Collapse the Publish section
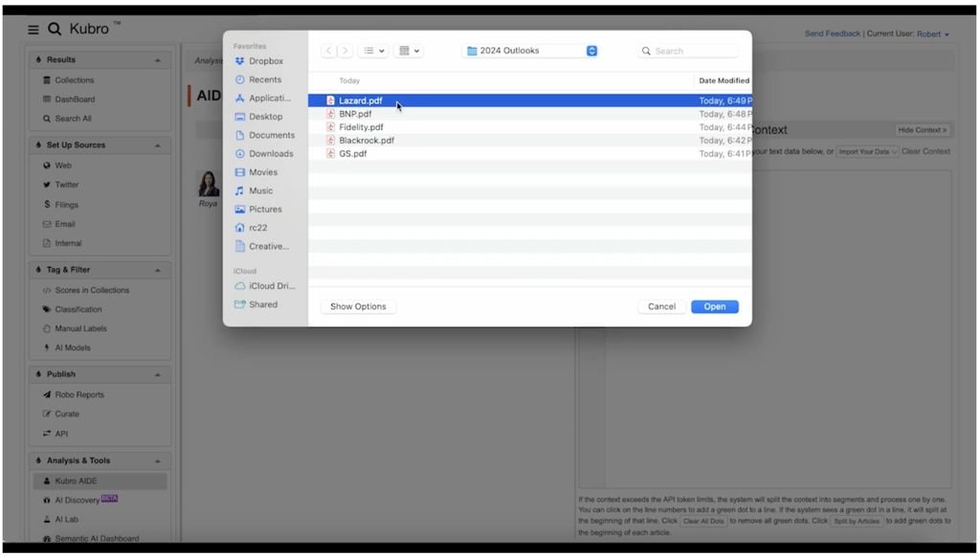The height and width of the screenshot is (556, 980). pos(158,375)
